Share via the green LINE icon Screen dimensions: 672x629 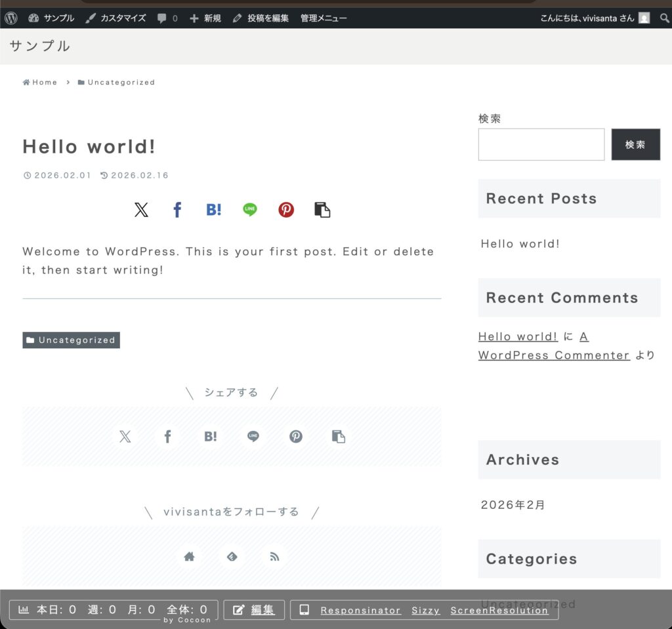click(250, 210)
